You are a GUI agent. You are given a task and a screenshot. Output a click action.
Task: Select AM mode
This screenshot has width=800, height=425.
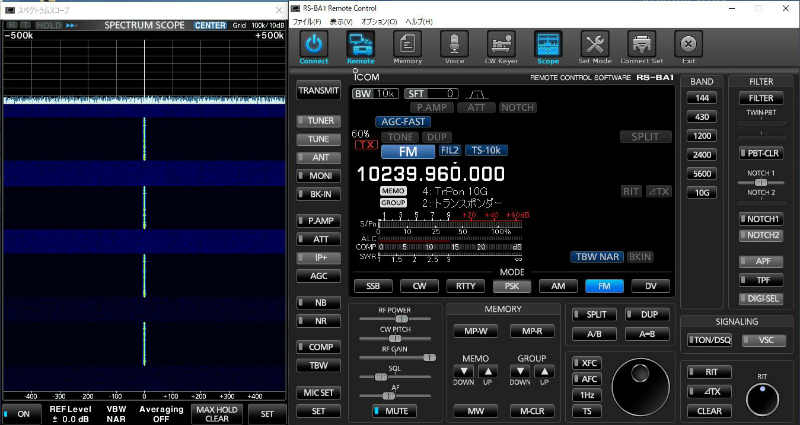558,286
